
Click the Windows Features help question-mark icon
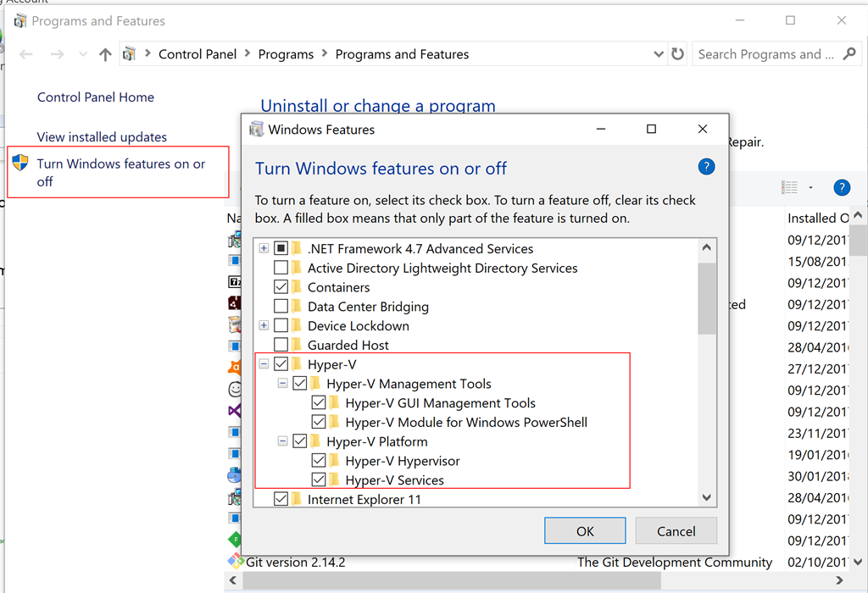pyautogui.click(x=706, y=167)
